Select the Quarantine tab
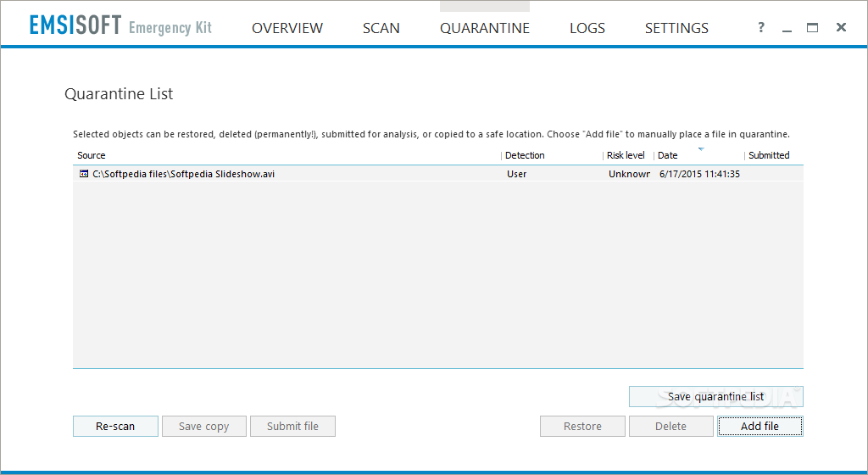Viewport: 868px width, 475px height. (x=484, y=28)
